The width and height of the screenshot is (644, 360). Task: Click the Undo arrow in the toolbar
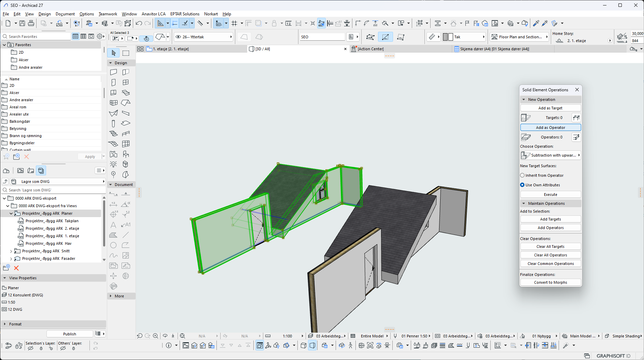coord(139,23)
